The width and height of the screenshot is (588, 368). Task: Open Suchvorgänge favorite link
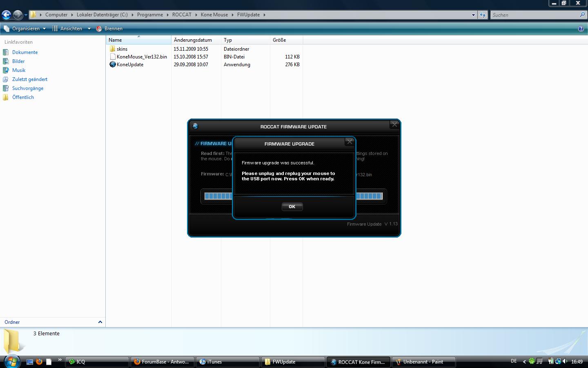click(28, 88)
